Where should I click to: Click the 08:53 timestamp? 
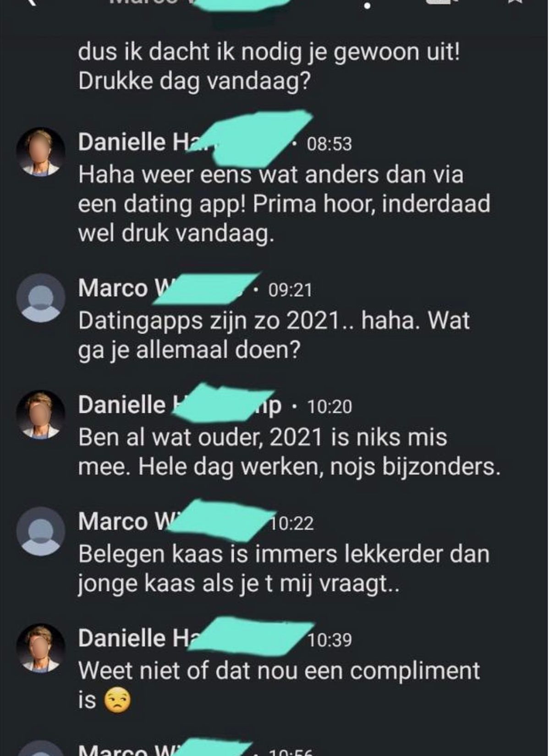click(x=329, y=144)
